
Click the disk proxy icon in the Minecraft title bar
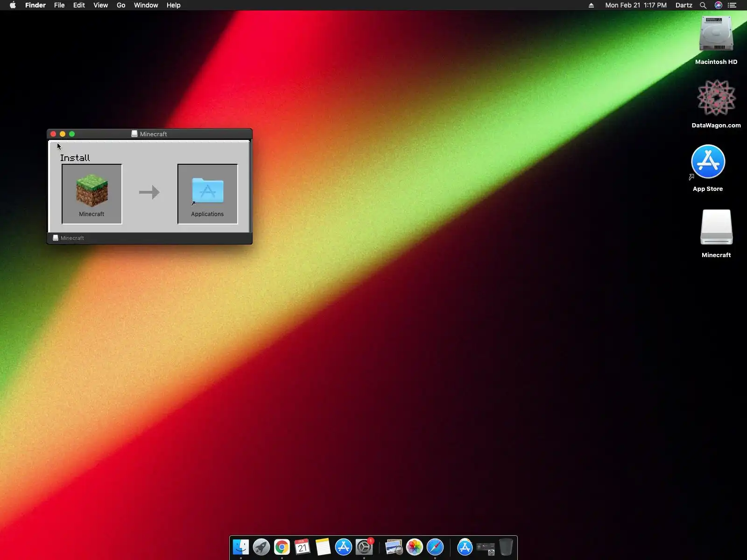134,134
